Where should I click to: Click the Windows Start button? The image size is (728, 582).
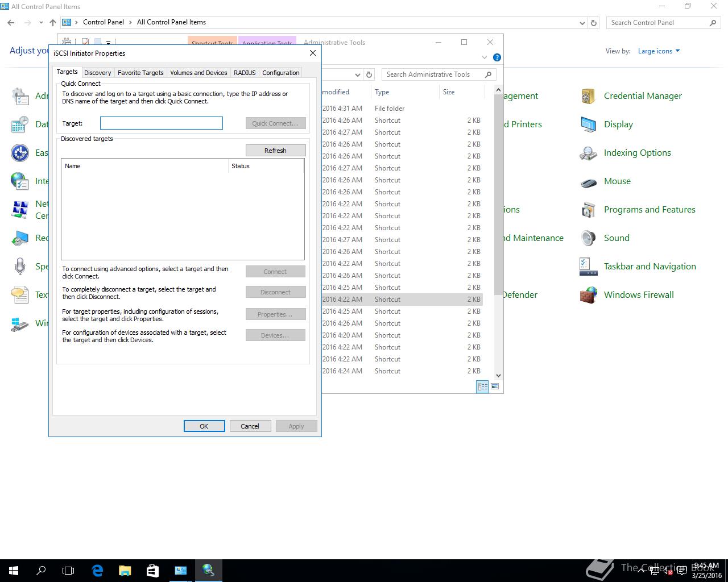click(x=14, y=570)
